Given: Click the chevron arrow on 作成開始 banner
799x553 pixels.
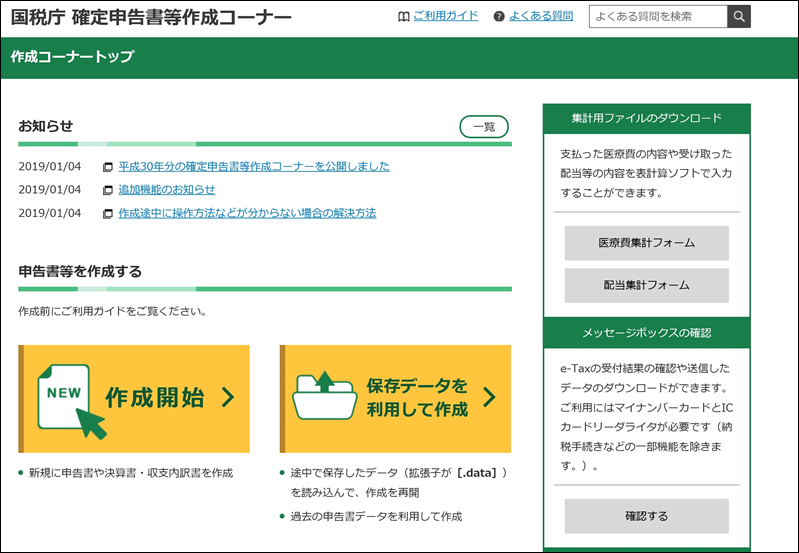Looking at the screenshot, I should (x=229, y=398).
